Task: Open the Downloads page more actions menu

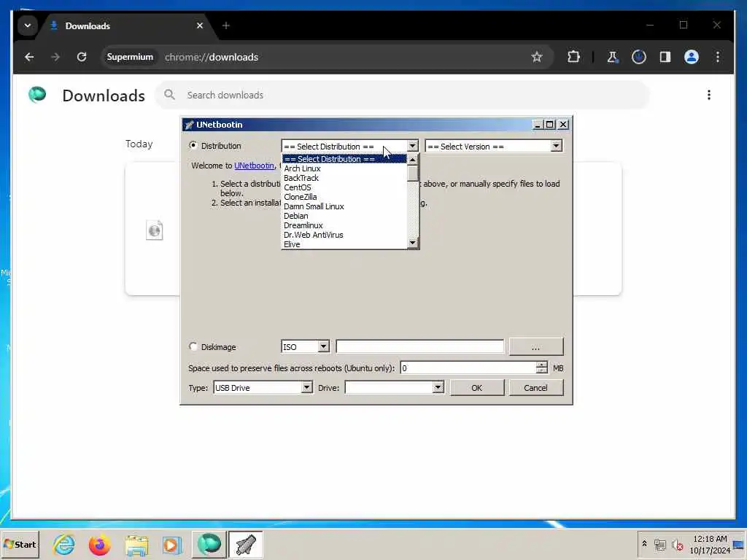Action: click(709, 95)
